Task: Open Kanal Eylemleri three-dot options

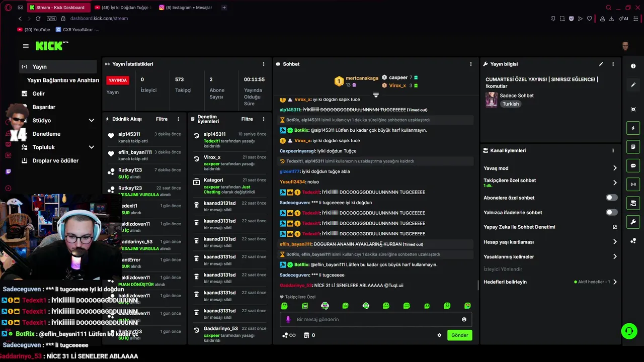Action: [613, 150]
